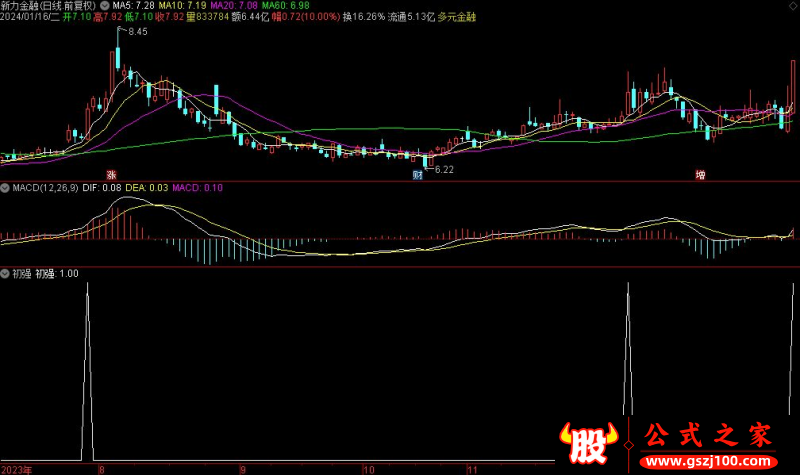Click the 2023年 label on the time axis

pyautogui.click(x=16, y=468)
